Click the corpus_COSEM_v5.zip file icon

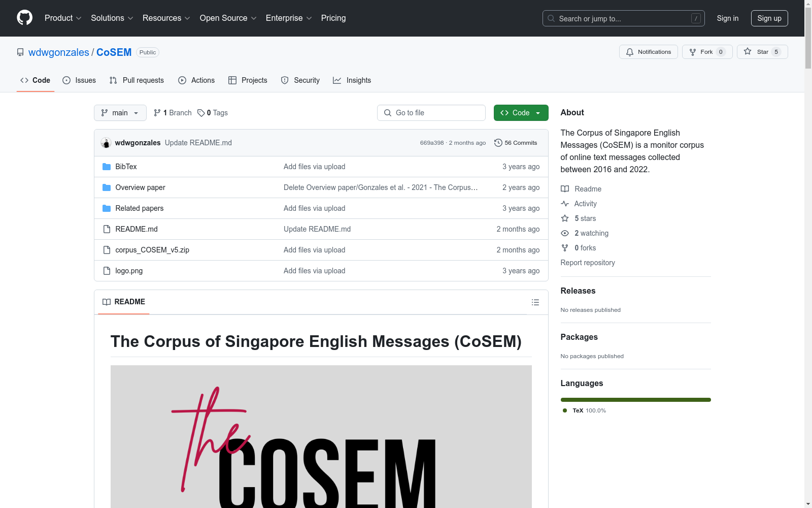pos(107,250)
